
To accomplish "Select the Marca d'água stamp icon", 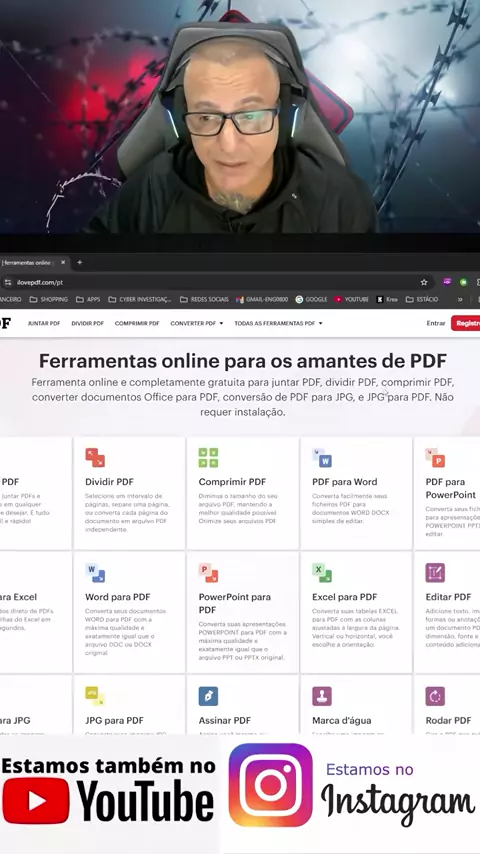I will pos(322,696).
